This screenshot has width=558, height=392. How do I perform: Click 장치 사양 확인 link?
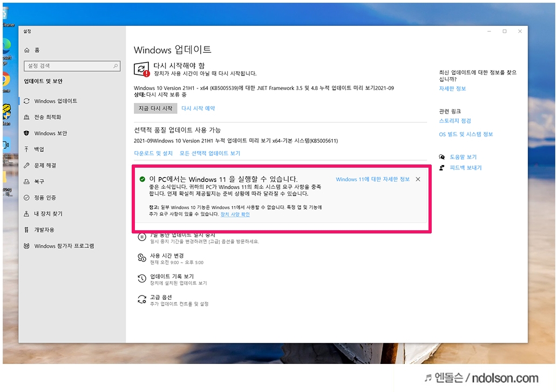pyautogui.click(x=235, y=214)
